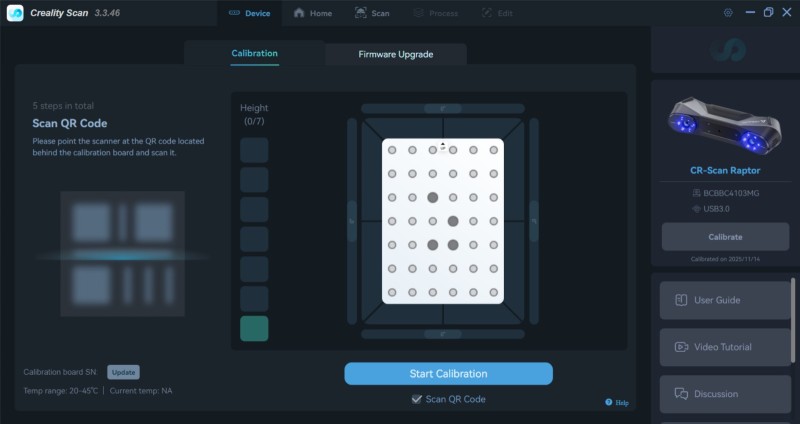Click the CR-Scan Raptor scanner image
Viewport: 800px width, 424px height.
click(x=725, y=126)
